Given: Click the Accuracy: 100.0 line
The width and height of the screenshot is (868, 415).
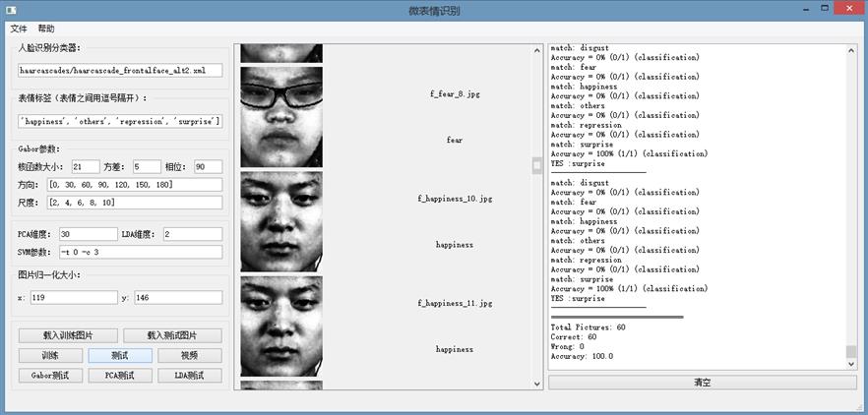Looking at the screenshot, I should click(582, 356).
